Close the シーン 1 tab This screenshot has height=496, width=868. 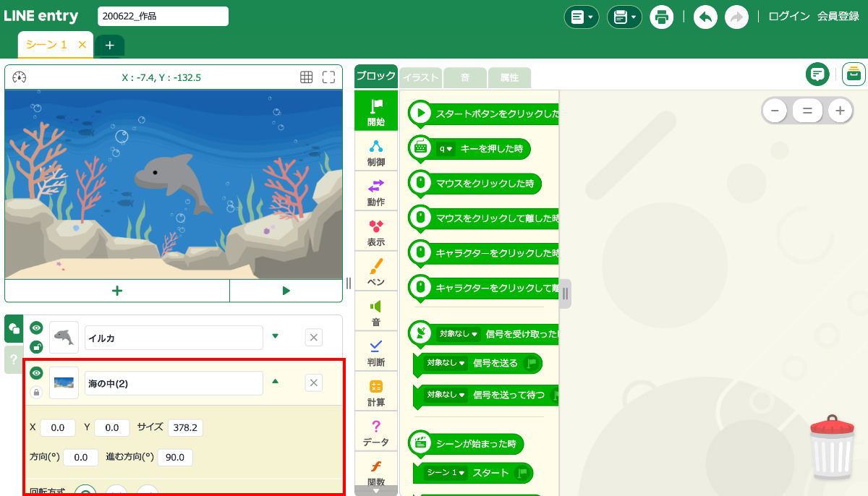pos(82,45)
